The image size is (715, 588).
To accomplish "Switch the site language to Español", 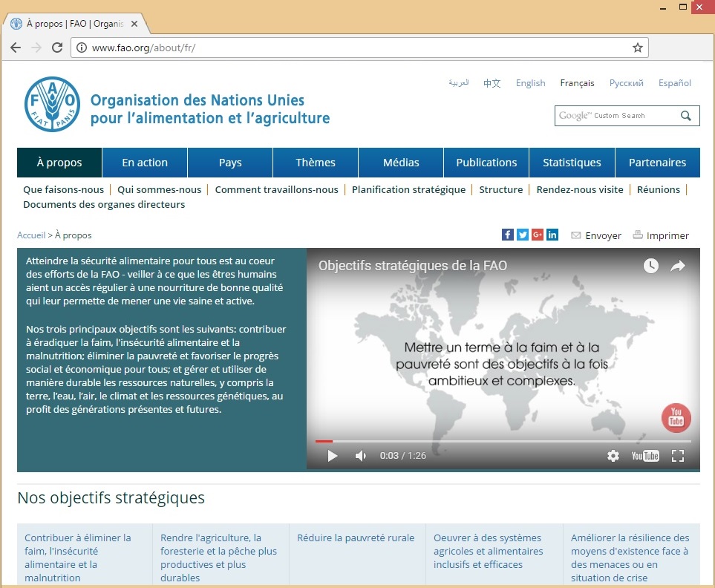I will pos(674,83).
